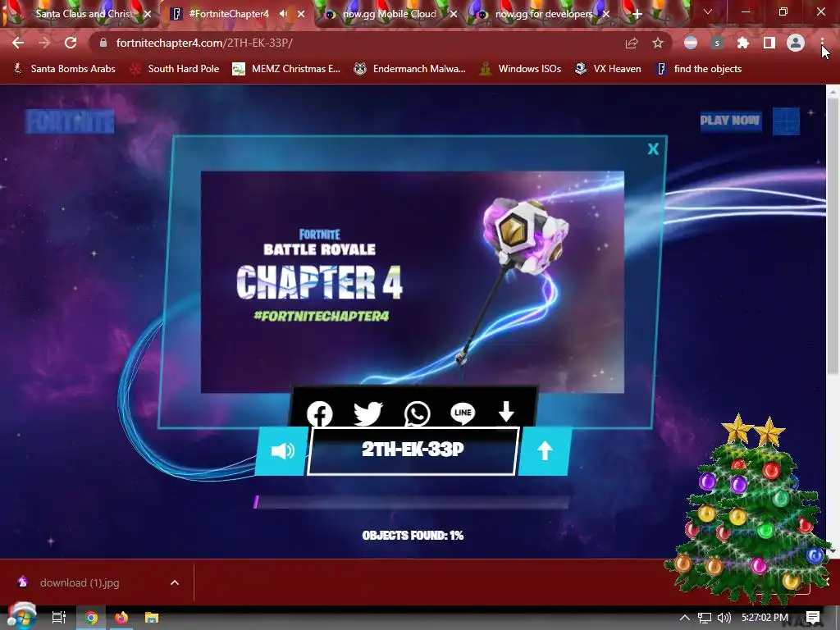Switch to the now.gg for developers tab
The image size is (840, 630).
(x=543, y=14)
